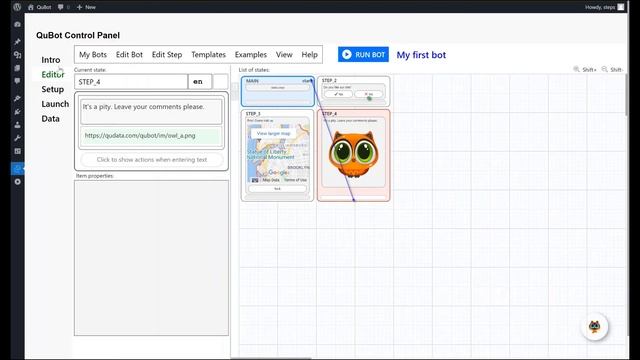Click the Yes button in STEP_2 card
The image size is (640, 360).
pos(338,94)
